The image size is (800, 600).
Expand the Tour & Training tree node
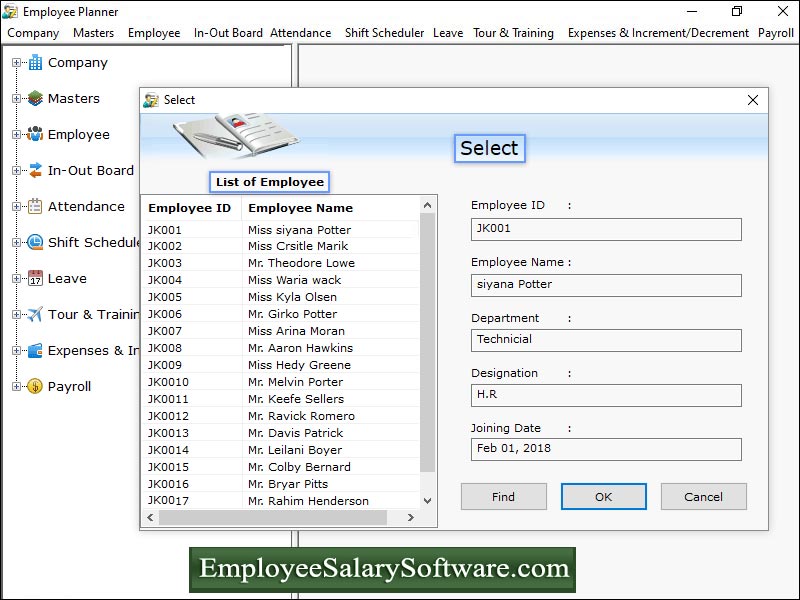point(17,314)
